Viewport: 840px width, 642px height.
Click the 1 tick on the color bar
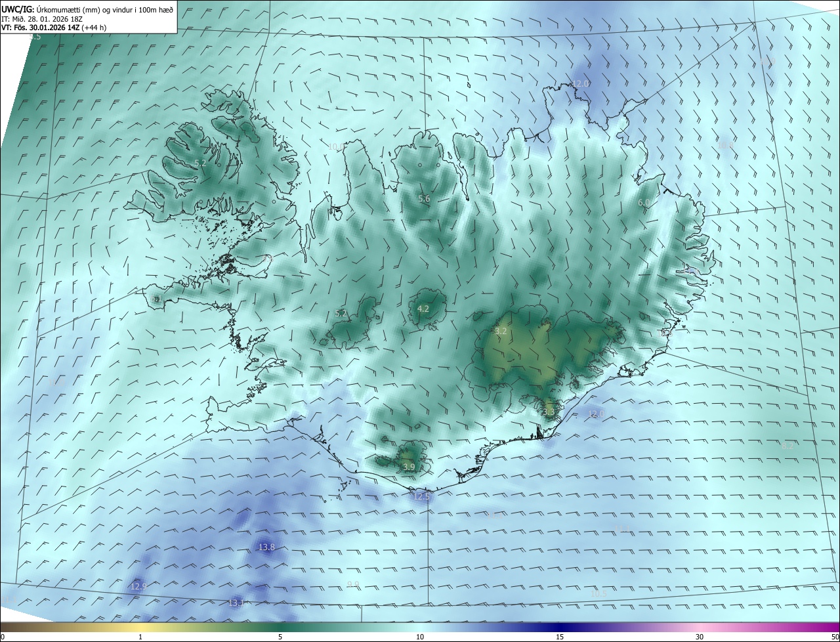coord(140,637)
